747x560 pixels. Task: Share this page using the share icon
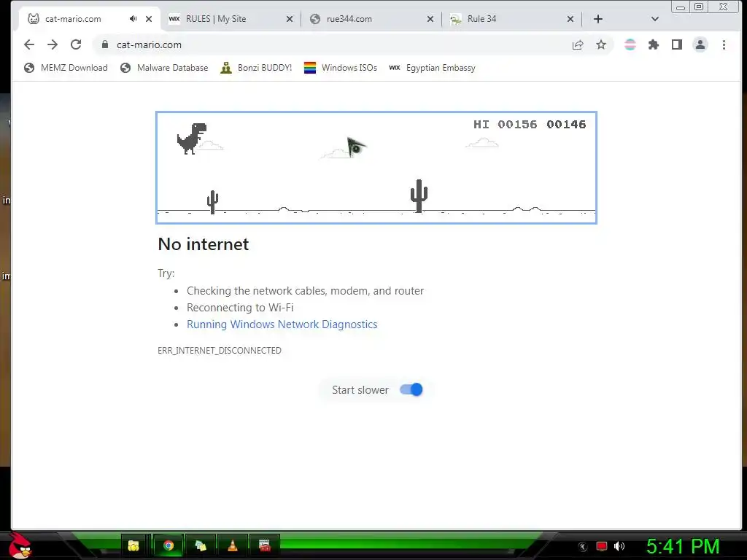tap(578, 44)
